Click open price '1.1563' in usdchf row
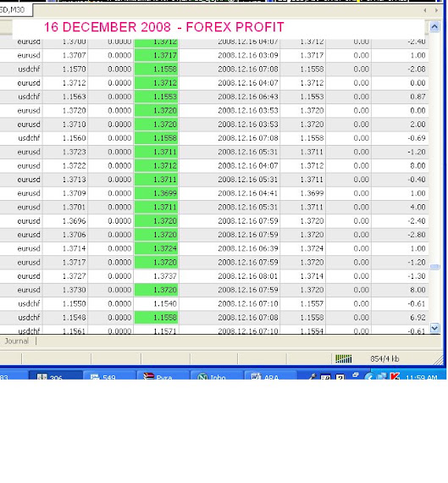Image resolution: width=448 pixels, height=483 pixels. [74, 97]
